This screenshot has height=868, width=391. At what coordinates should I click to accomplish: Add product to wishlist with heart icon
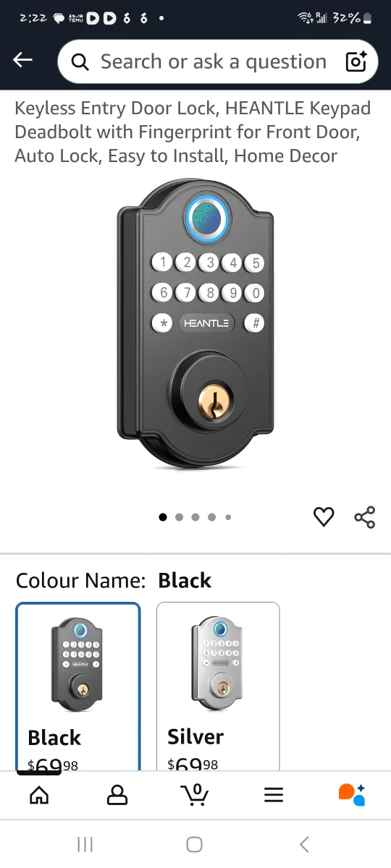click(324, 516)
